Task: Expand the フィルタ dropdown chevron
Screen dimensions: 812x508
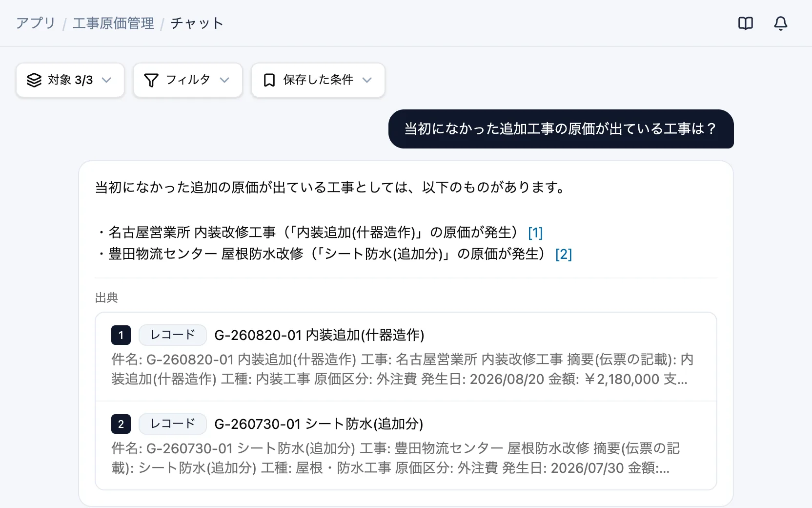Action: tap(224, 80)
